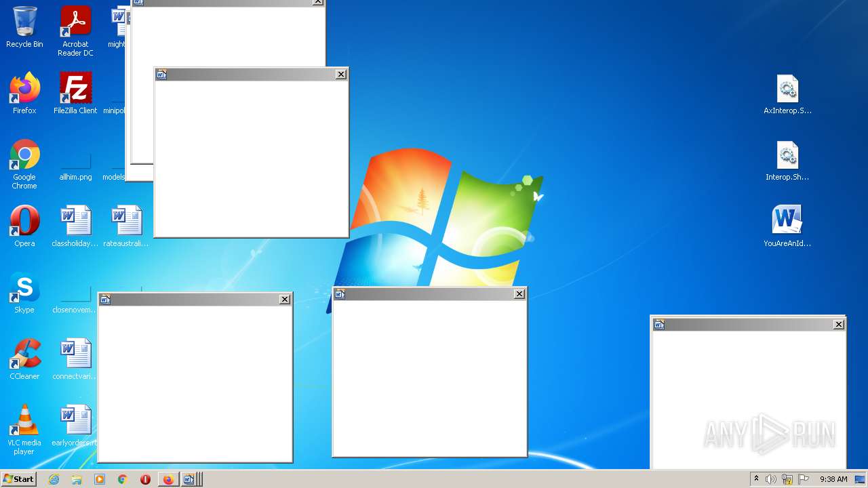The height and width of the screenshot is (488, 868).
Task: Select the AxInterop.S file icon
Action: tap(787, 95)
